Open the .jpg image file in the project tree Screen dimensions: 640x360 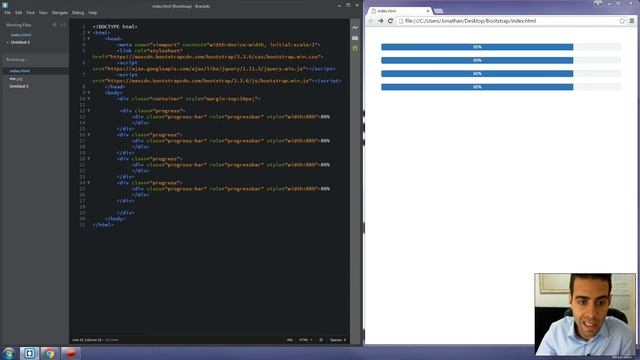(16, 78)
